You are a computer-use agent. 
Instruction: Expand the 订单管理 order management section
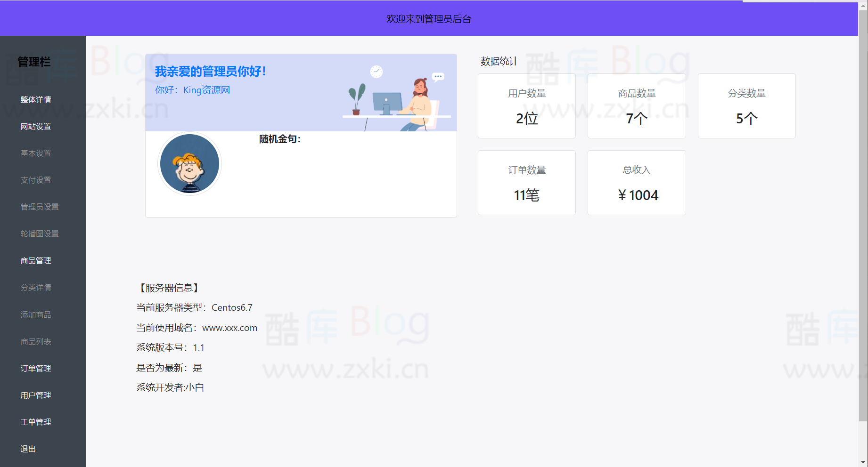[x=36, y=368]
